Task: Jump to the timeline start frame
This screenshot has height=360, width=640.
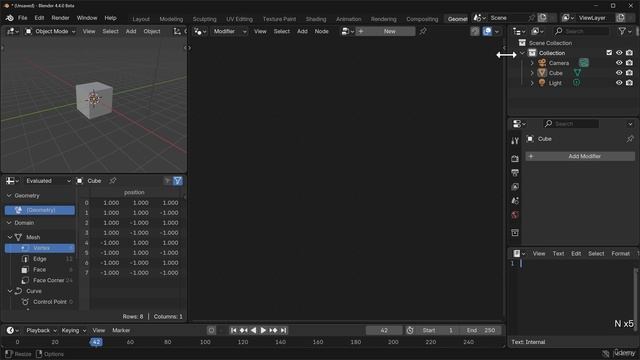Action: 233,330
